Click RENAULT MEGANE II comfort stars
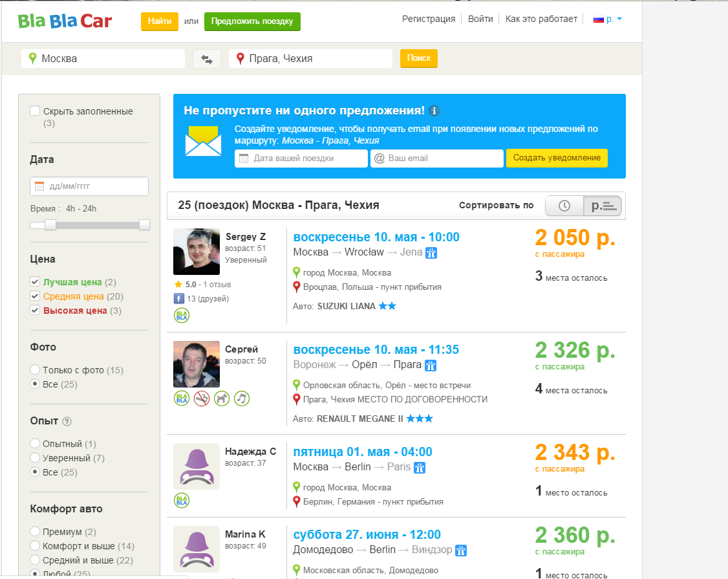 coord(420,418)
